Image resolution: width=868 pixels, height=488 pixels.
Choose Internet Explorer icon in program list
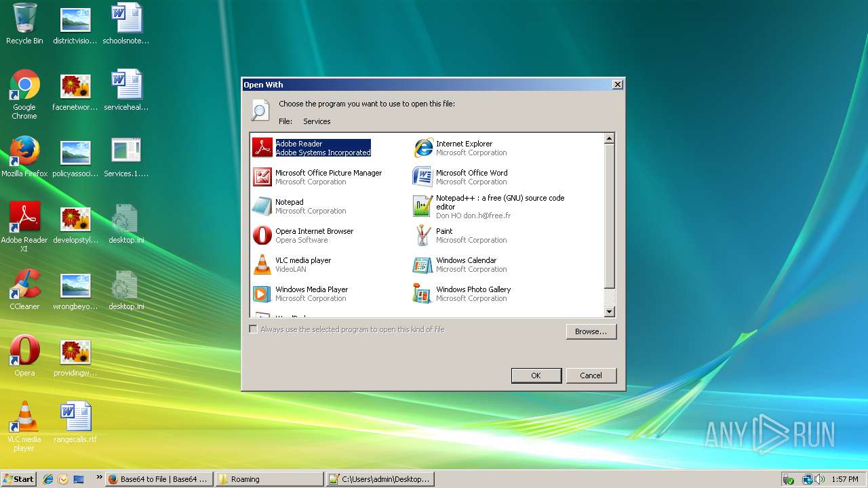pos(423,148)
